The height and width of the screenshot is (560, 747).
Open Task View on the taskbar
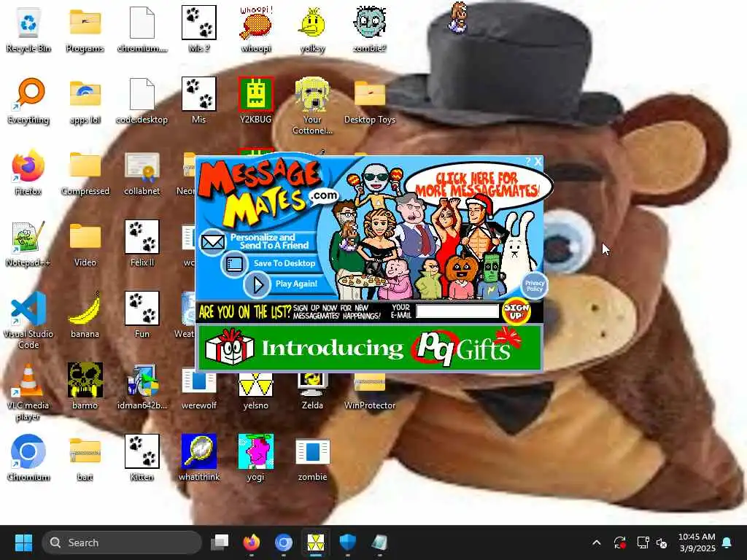[220, 542]
